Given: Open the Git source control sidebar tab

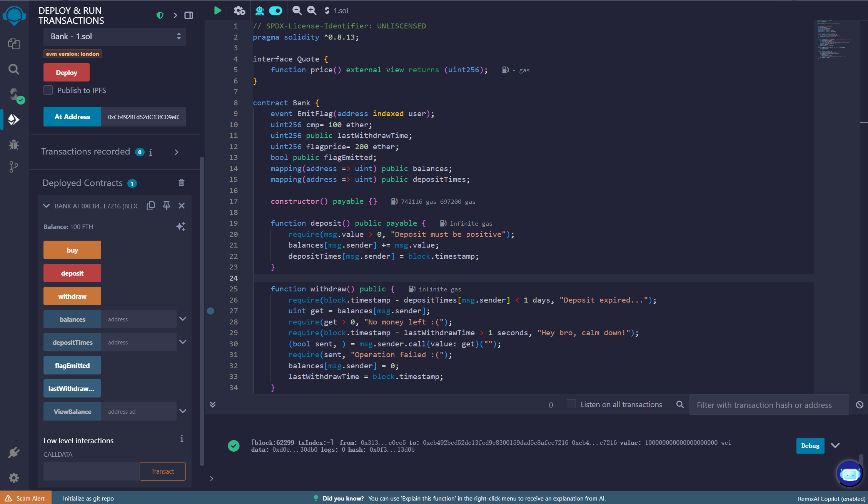Looking at the screenshot, I should click(x=14, y=167).
